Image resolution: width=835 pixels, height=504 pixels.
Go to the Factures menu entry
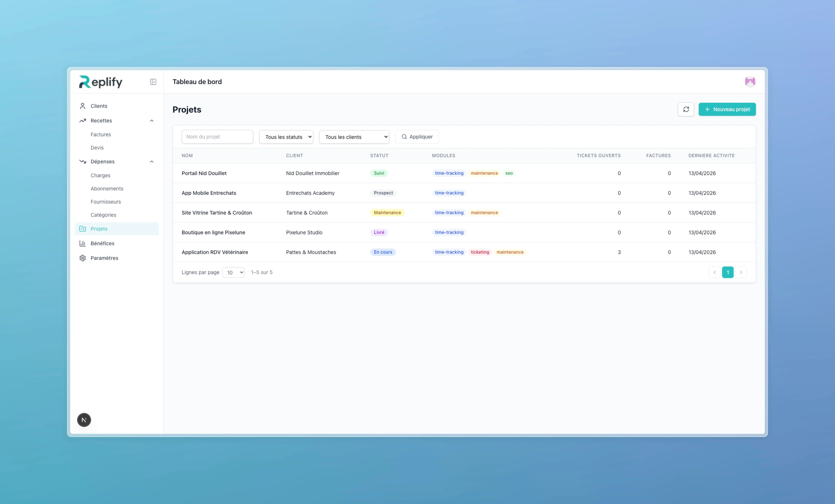pyautogui.click(x=101, y=134)
